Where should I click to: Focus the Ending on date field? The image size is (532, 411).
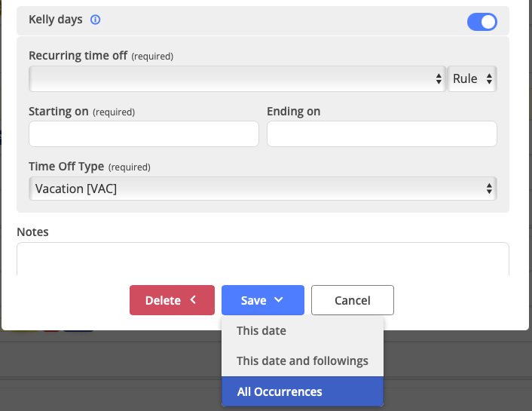click(382, 133)
